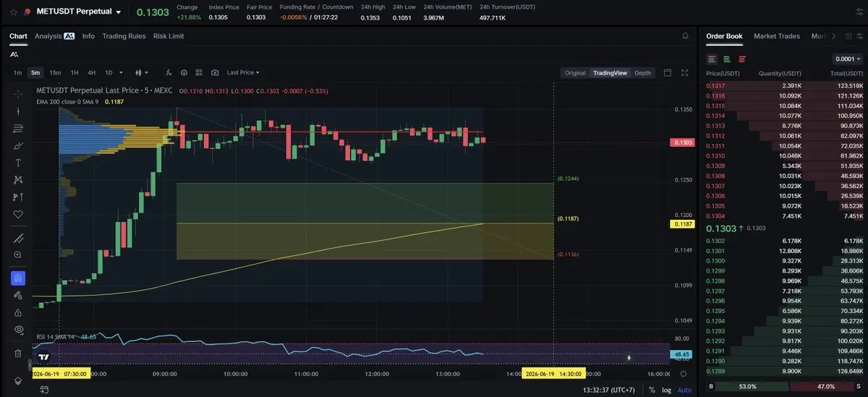Image resolution: width=868 pixels, height=397 pixels.
Task: Select the trend line drawing tool
Action: 18,111
